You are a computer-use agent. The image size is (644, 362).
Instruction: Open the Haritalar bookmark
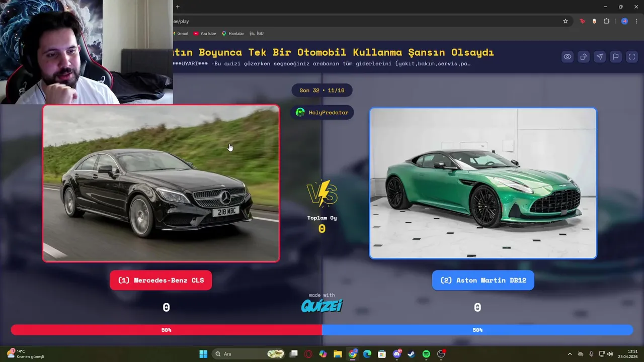[232, 33]
